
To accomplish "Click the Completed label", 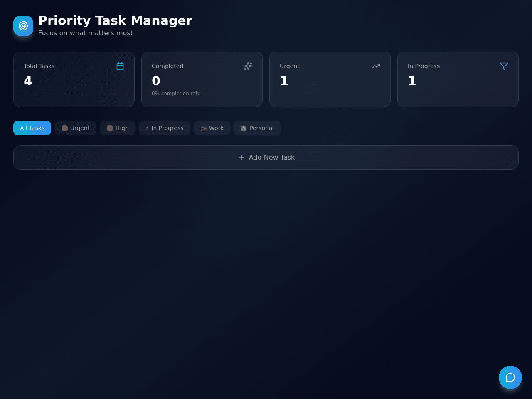I will [167, 66].
